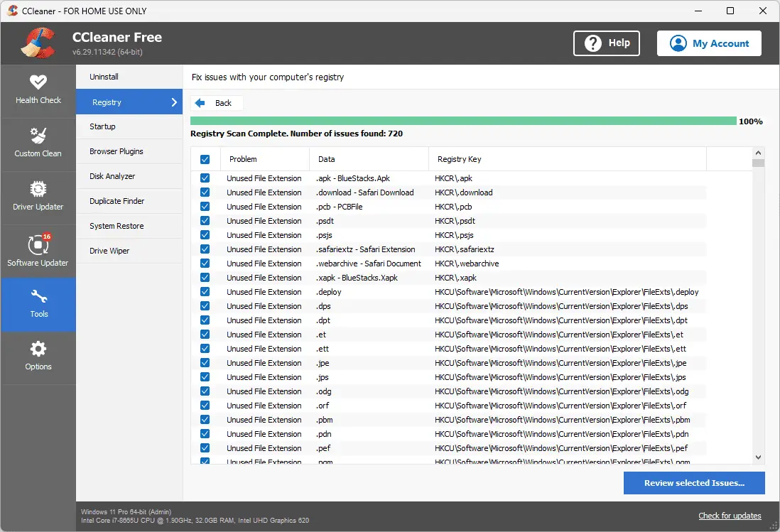Open the Check for updates link
Viewport: 780px width, 532px height.
[x=730, y=516]
